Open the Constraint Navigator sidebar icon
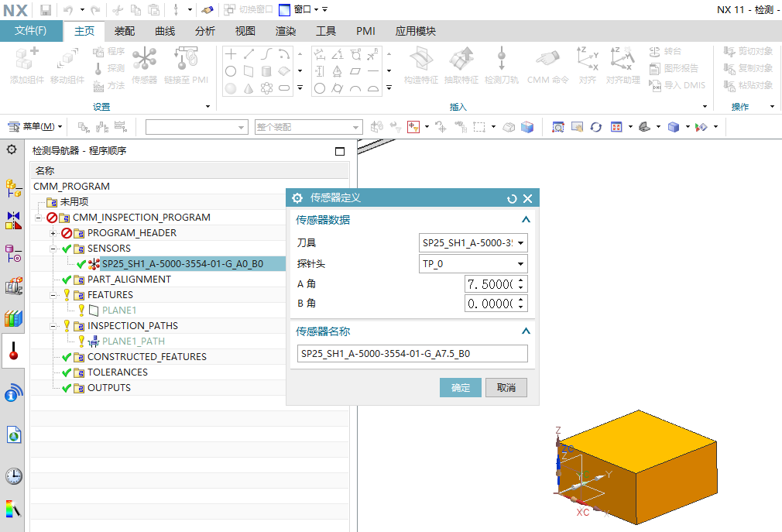The height and width of the screenshot is (532, 782). (13, 220)
